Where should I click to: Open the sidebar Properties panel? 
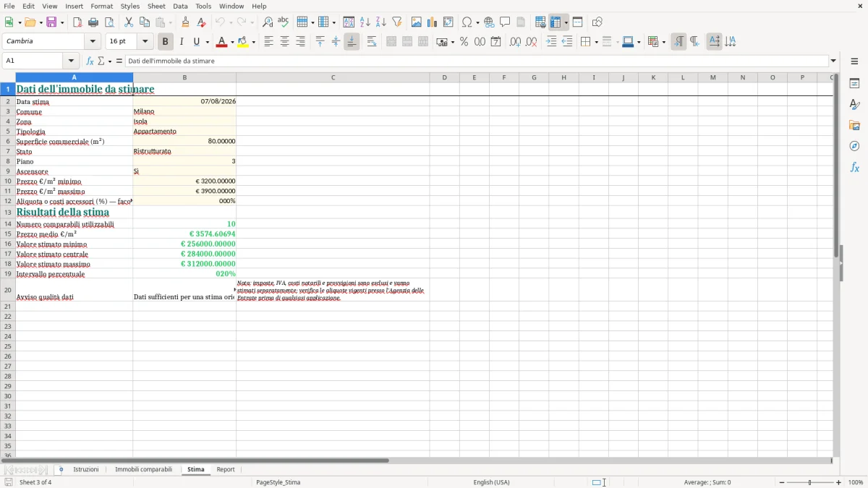click(x=854, y=84)
